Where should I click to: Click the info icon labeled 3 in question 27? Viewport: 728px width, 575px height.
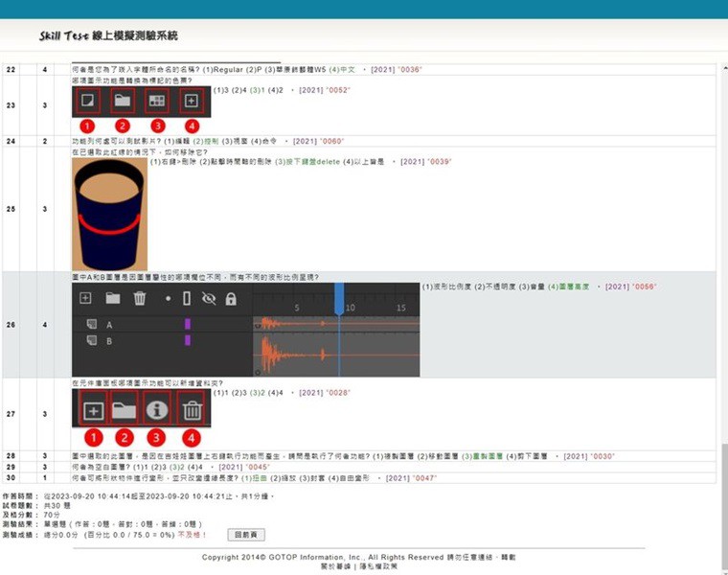(157, 410)
